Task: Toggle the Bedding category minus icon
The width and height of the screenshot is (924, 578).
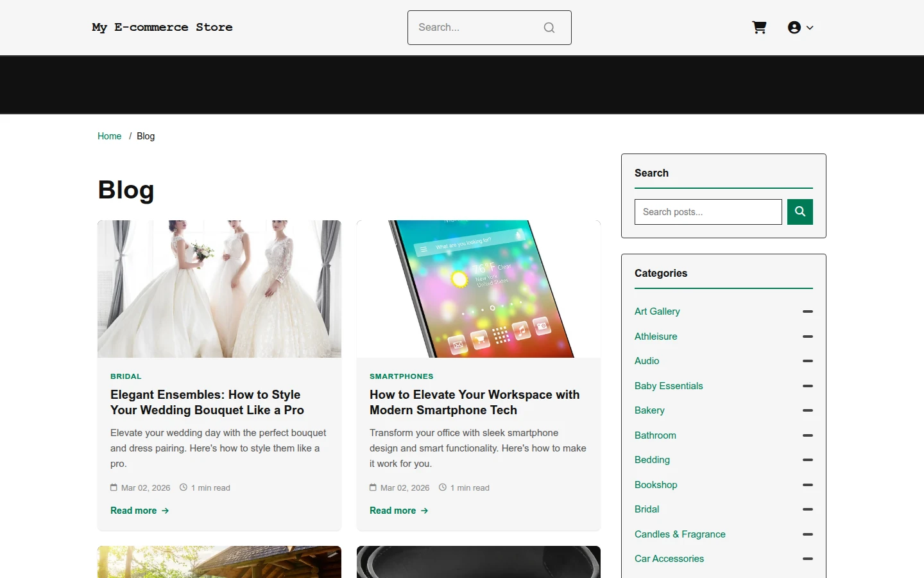Action: point(808,460)
